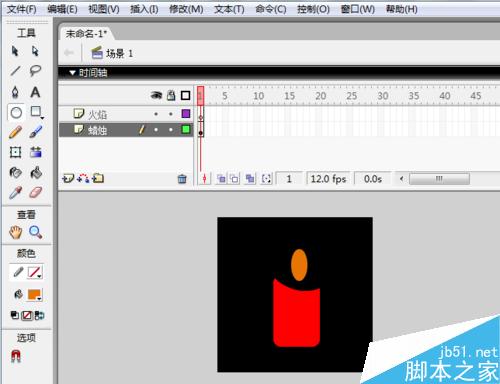Click the Insert Layer button
500x384 pixels.
(68, 179)
